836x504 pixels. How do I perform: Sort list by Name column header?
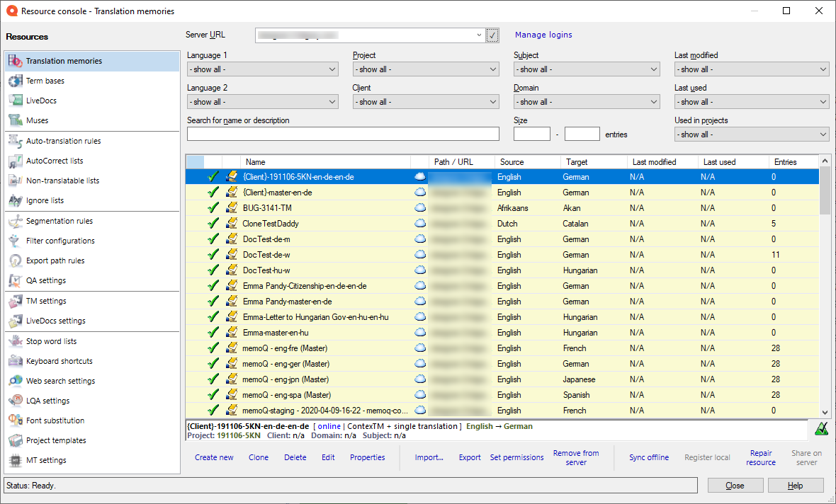[x=325, y=162]
